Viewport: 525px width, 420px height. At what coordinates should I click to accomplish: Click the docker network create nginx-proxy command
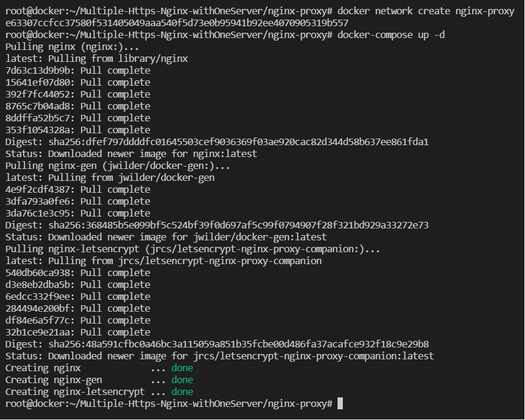[x=426, y=11]
